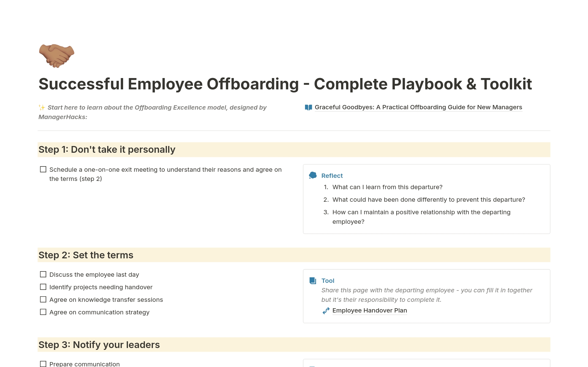Viewport: 588px width, 367px height.
Task: Click the Step 2 Set the terms section header
Action: click(86, 255)
